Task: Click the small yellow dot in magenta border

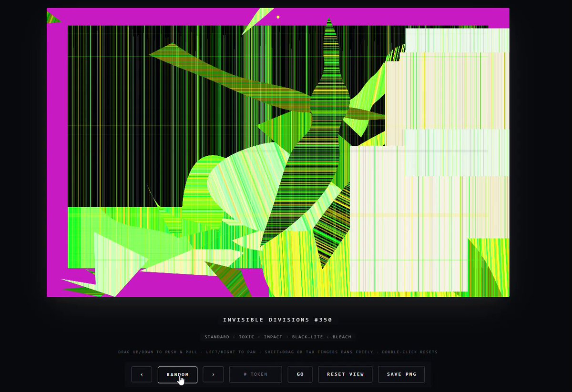Action: click(x=278, y=17)
